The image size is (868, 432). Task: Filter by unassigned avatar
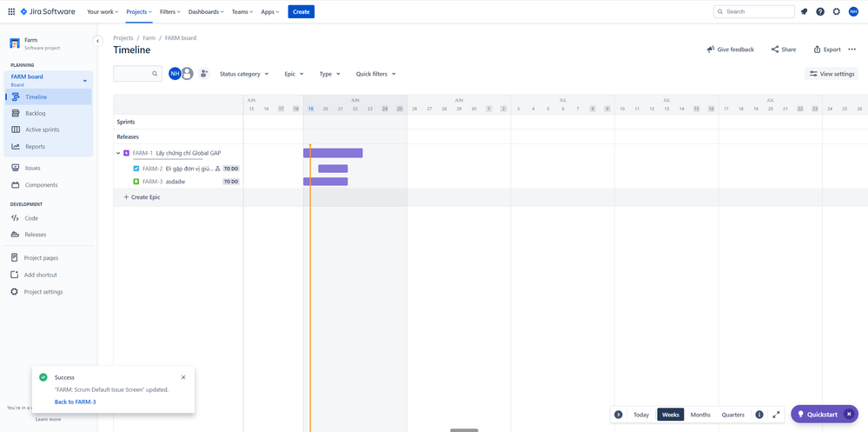[x=187, y=74]
